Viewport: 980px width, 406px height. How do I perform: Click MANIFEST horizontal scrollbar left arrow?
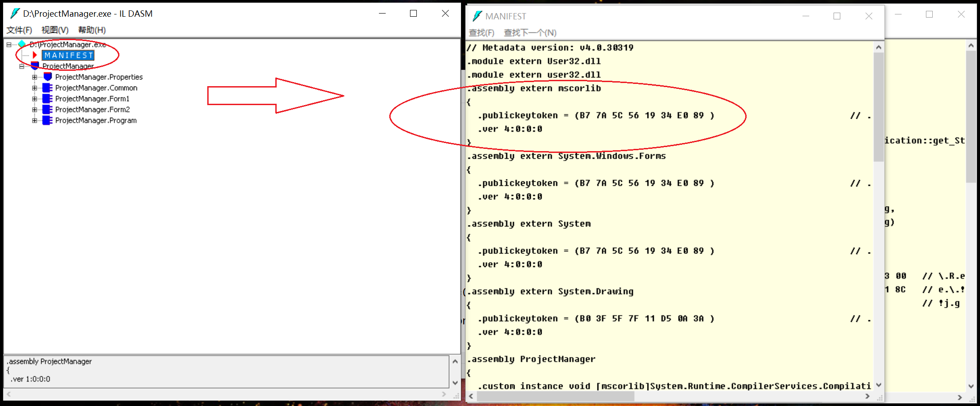click(x=471, y=397)
